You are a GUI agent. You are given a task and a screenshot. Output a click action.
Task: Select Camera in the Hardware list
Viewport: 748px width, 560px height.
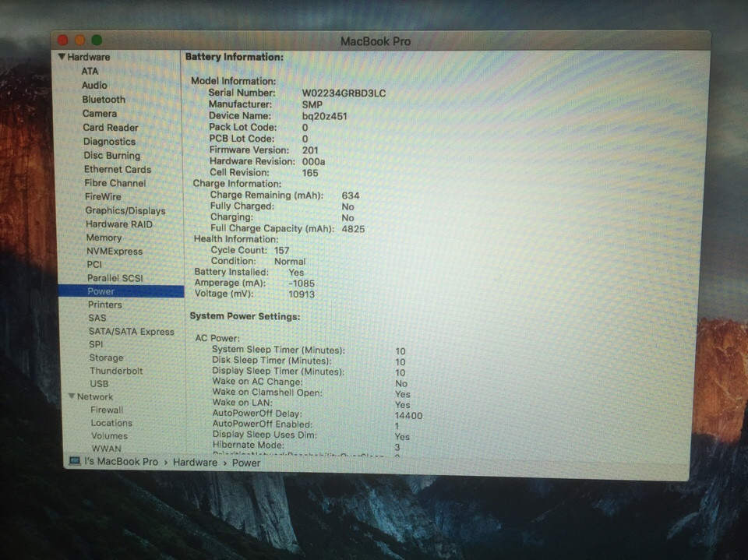[100, 114]
